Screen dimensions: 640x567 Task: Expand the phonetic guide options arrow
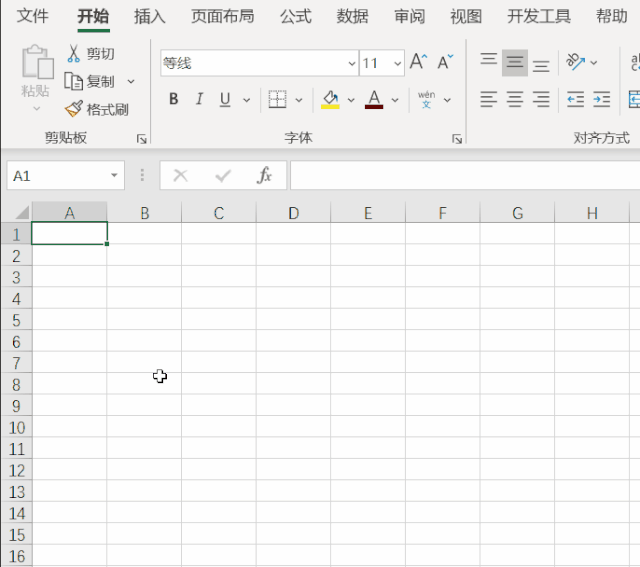coord(447,100)
